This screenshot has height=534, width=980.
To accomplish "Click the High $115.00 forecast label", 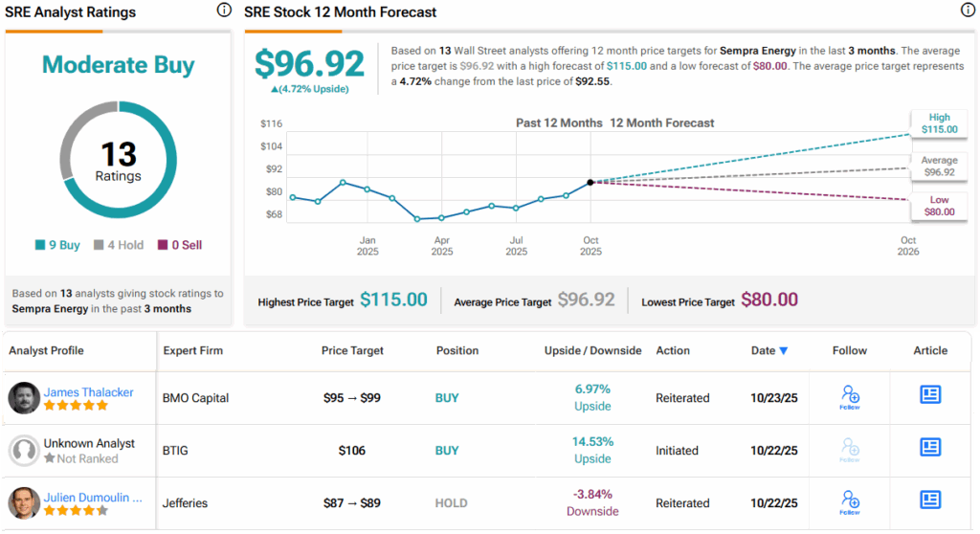I will tap(939, 123).
